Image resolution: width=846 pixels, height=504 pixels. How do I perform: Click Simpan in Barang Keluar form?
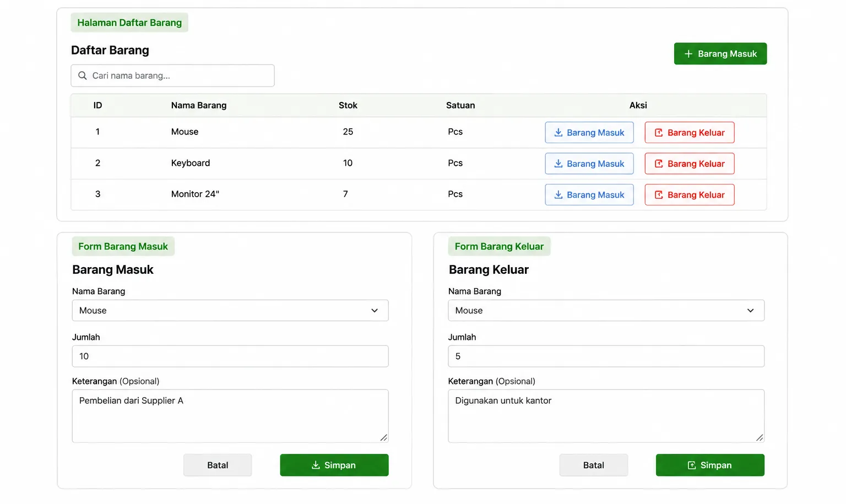(x=710, y=465)
